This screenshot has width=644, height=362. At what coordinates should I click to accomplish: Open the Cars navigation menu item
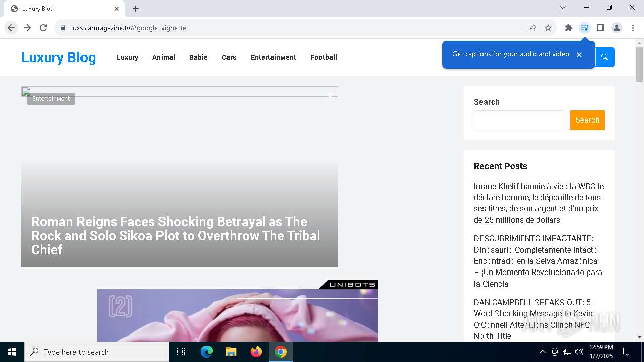pos(229,57)
